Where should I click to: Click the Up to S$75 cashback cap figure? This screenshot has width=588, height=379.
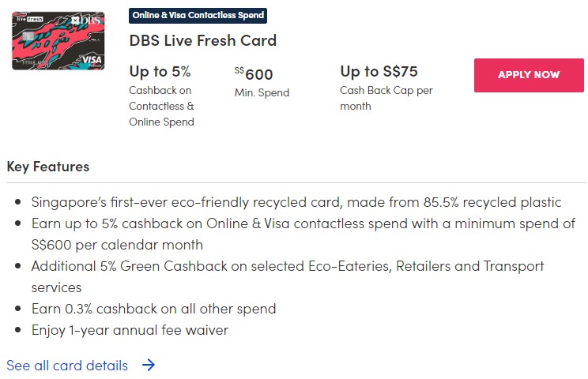379,71
